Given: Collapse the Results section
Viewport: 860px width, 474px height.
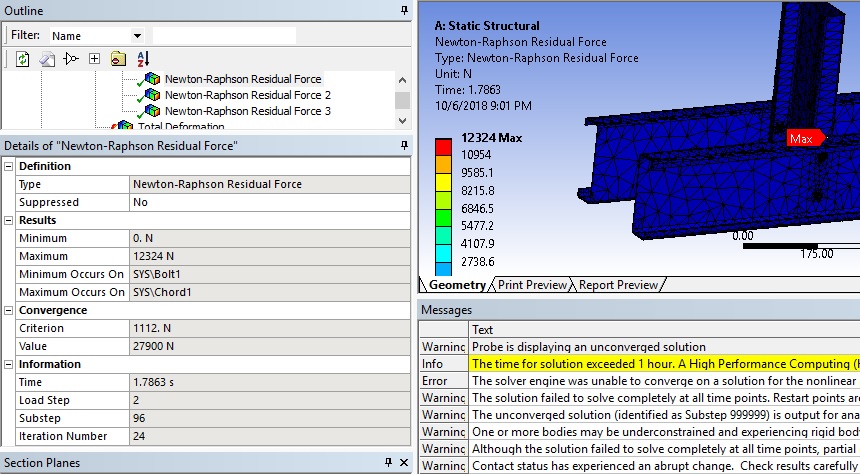Looking at the screenshot, I should click(9, 220).
